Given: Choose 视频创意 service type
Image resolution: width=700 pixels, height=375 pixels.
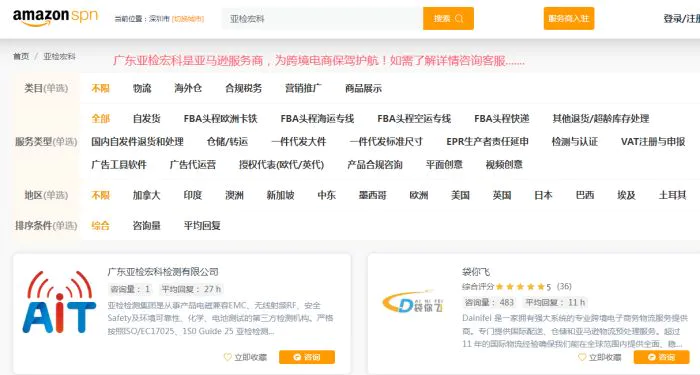Looking at the screenshot, I should click(504, 165).
